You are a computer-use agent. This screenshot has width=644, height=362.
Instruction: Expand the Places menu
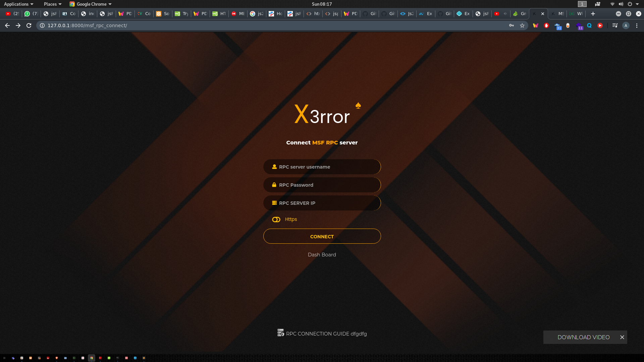click(52, 4)
